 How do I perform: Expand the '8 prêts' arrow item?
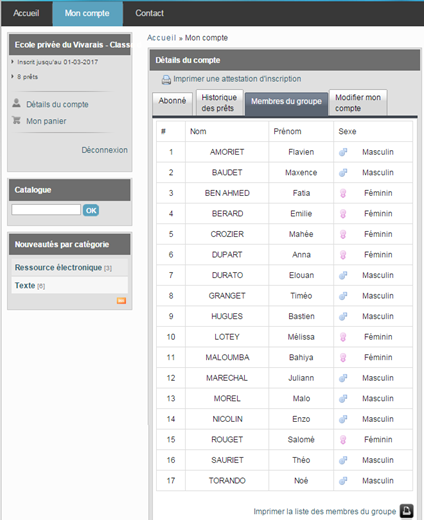(x=12, y=76)
